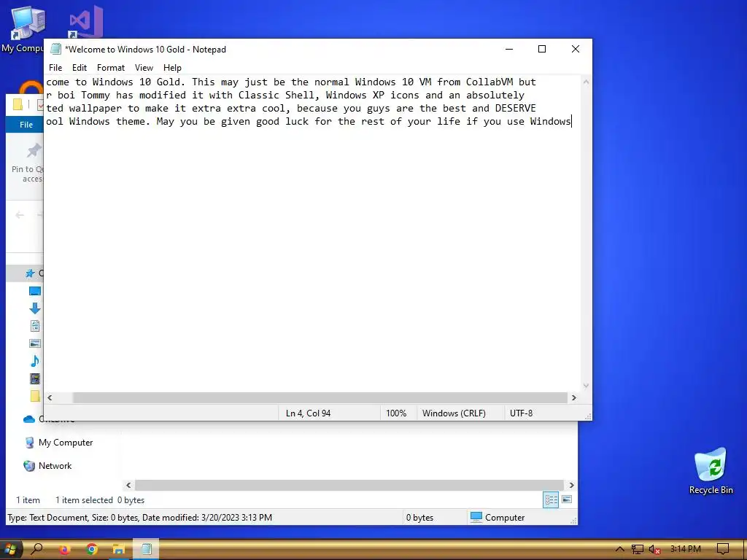Switch to File Explorer on taskbar
Image resolution: width=747 pixels, height=560 pixels.
click(119, 550)
